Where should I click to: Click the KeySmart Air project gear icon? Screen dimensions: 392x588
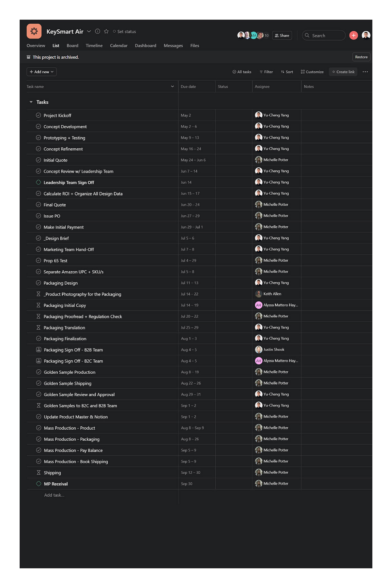tap(34, 31)
